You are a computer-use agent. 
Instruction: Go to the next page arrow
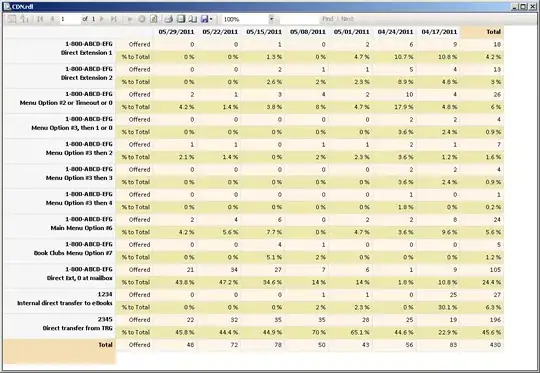click(x=102, y=19)
